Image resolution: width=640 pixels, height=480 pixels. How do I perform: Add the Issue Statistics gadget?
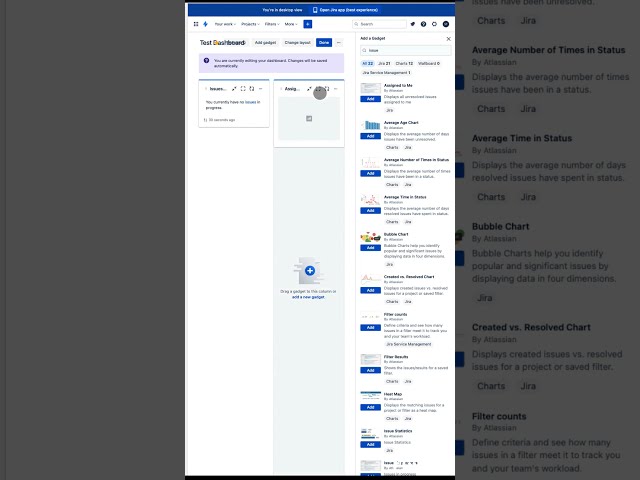371,444
